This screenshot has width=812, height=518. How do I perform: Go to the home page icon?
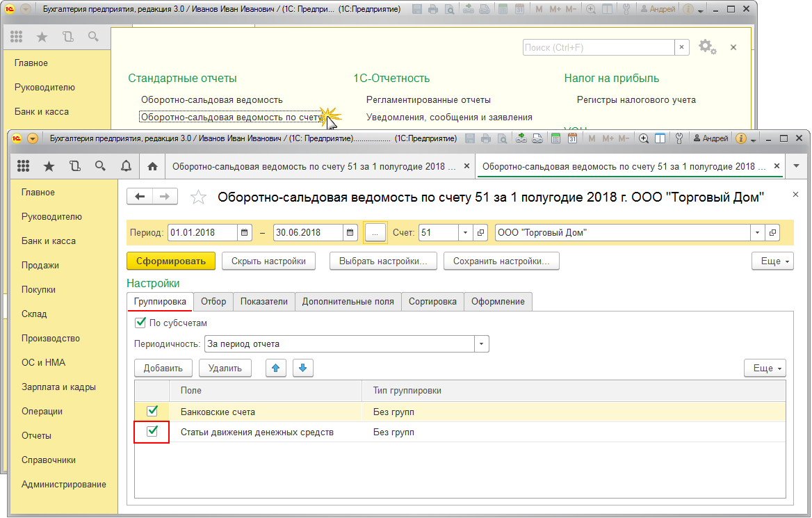click(x=153, y=166)
